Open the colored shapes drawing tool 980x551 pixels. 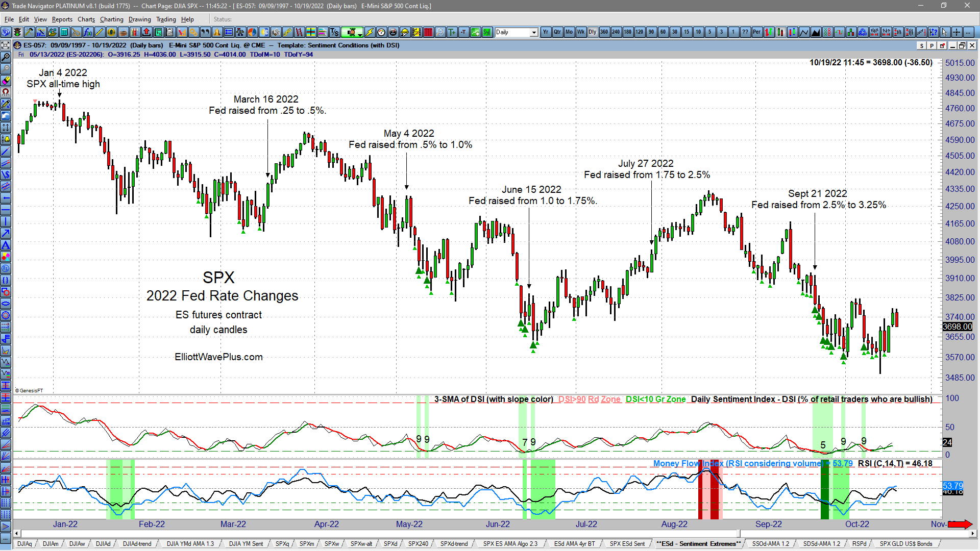6,257
